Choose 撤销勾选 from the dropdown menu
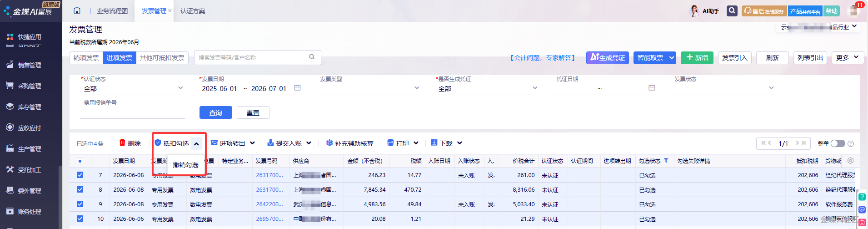The height and width of the screenshot is (229, 868). (x=185, y=165)
